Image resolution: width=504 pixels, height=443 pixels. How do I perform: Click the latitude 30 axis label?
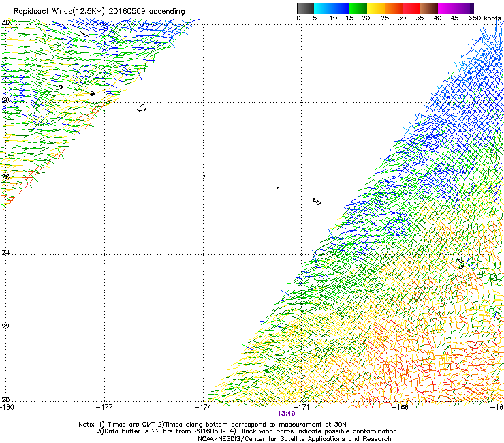pos(5,22)
